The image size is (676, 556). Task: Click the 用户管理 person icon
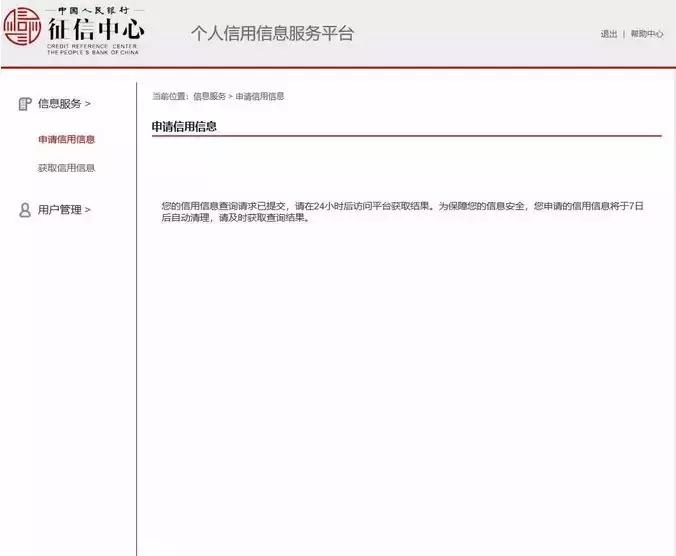tap(25, 210)
